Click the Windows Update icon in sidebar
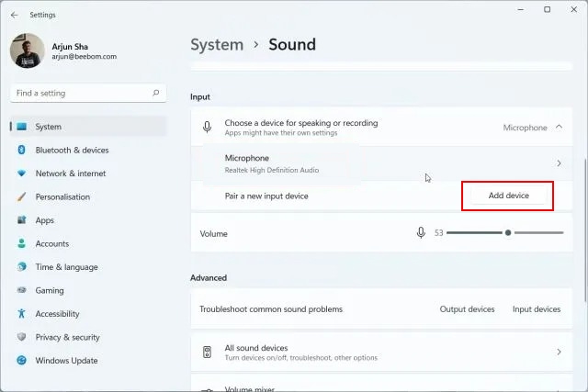Screen dimensions: 588x392 (21, 361)
